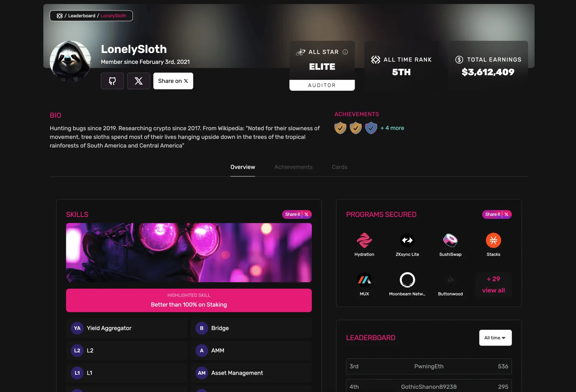
Task: Click the L1 skill badge
Action: pyautogui.click(x=77, y=373)
